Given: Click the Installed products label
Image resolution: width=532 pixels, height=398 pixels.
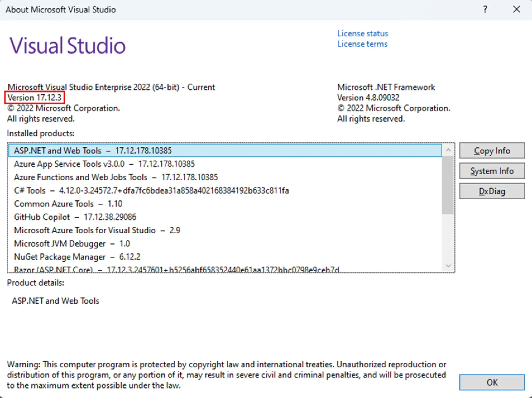Looking at the screenshot, I should pos(41,133).
